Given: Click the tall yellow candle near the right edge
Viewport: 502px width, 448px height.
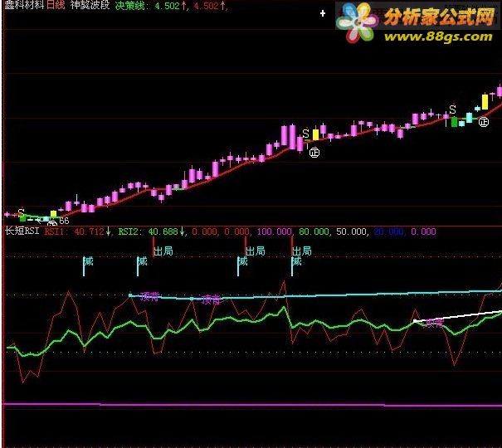Looking at the screenshot, I should tap(485, 102).
